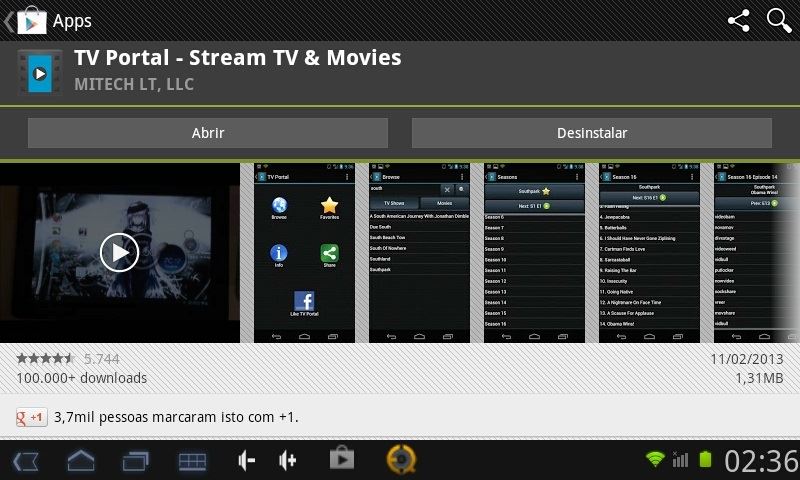
Task: Tap the 11/02/2013 update date
Action: click(x=746, y=359)
